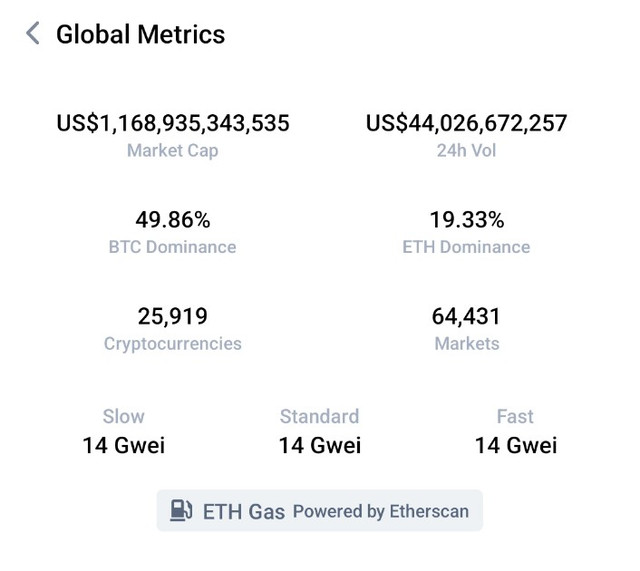Image resolution: width=640 pixels, height=571 pixels.
Task: Click the Markets label
Action: coord(467,344)
